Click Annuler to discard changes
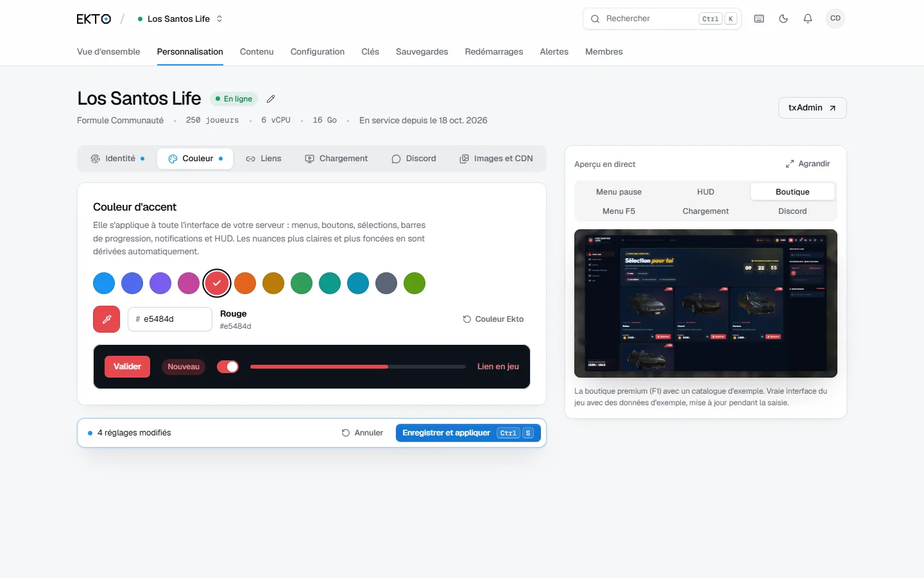 363,433
